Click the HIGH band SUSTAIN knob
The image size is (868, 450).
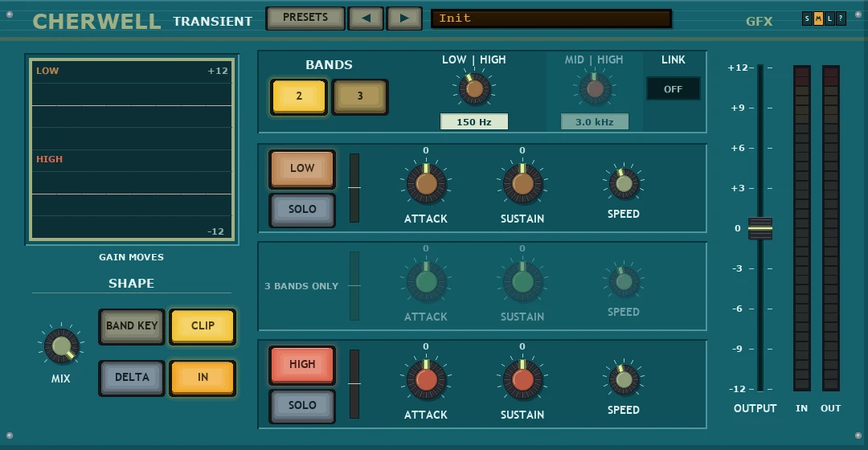522,380
